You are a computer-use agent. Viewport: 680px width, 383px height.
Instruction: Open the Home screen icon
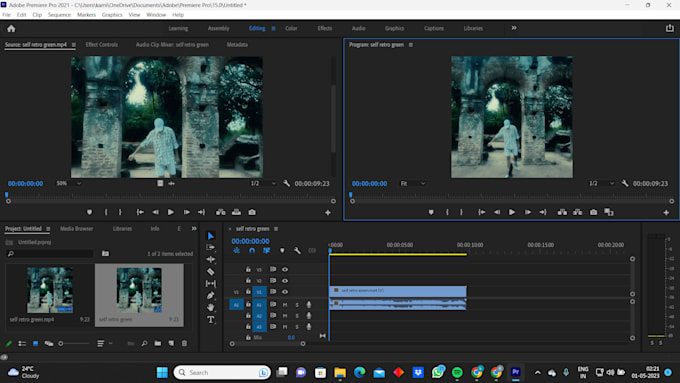tap(11, 29)
